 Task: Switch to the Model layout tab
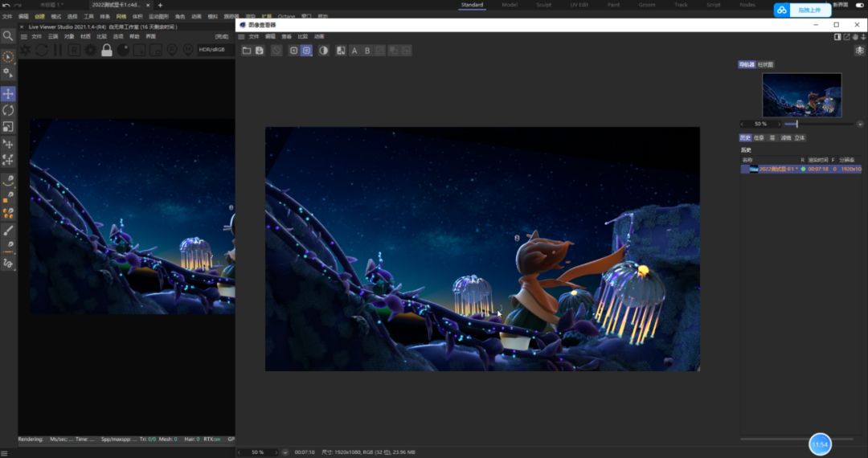pyautogui.click(x=510, y=5)
